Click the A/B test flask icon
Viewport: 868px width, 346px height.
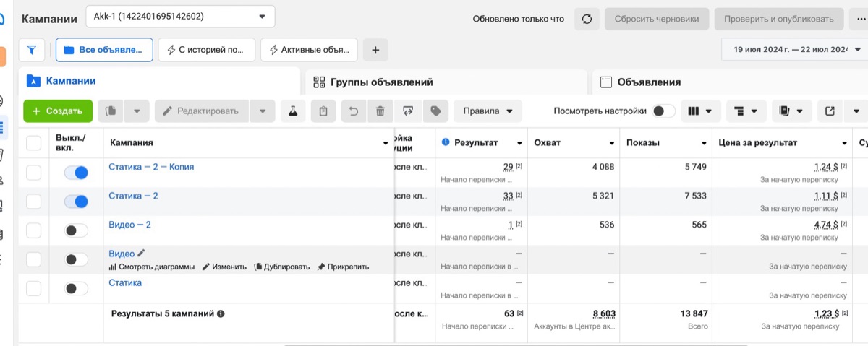292,111
